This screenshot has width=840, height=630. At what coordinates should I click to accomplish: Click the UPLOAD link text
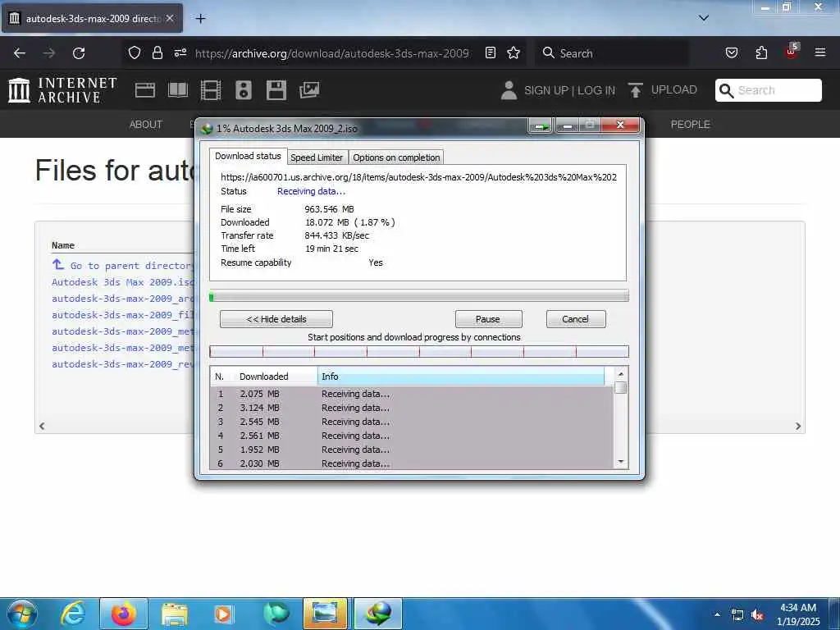click(674, 89)
